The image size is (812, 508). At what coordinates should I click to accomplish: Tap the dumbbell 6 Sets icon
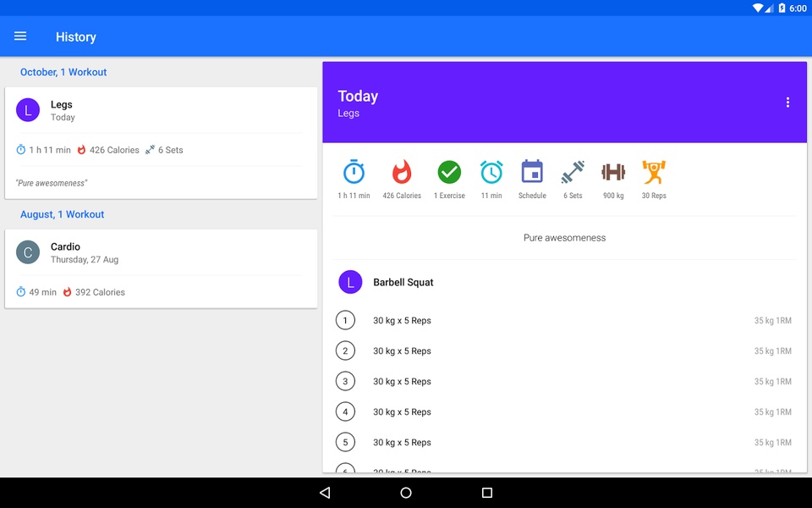click(573, 172)
